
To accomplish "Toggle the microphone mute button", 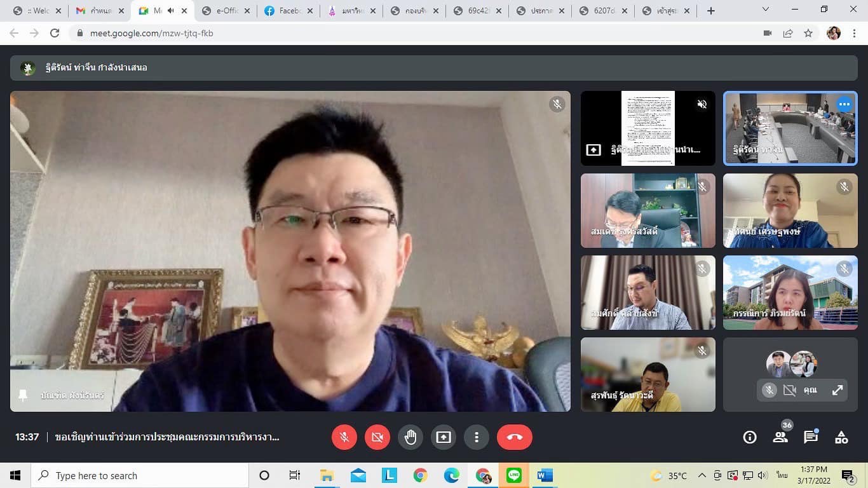I will (x=344, y=437).
